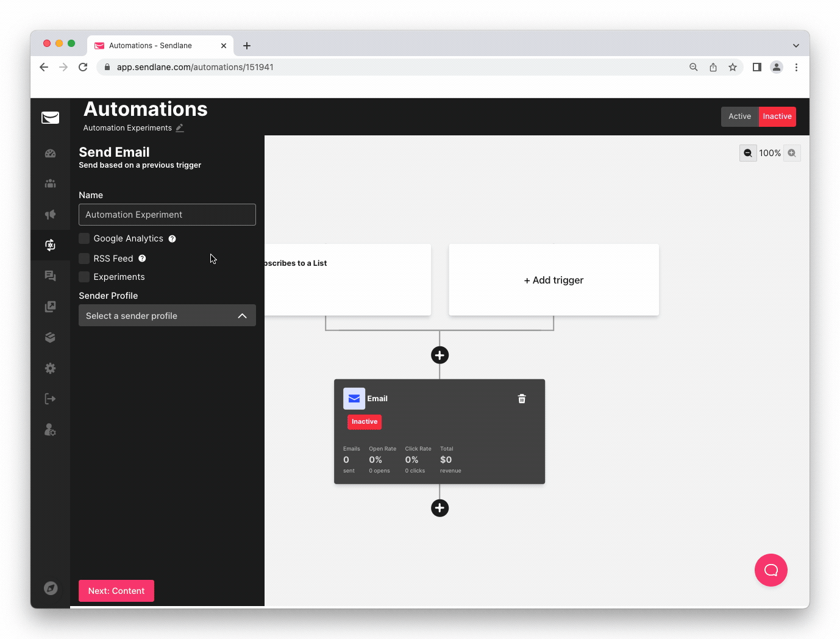This screenshot has width=840, height=639.
Task: Click the RSS Feed help icon
Action: [142, 259]
